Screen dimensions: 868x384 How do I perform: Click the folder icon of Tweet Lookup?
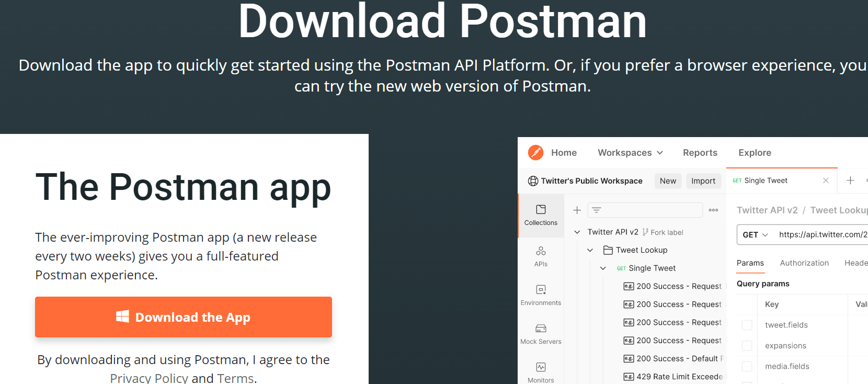pyautogui.click(x=608, y=250)
